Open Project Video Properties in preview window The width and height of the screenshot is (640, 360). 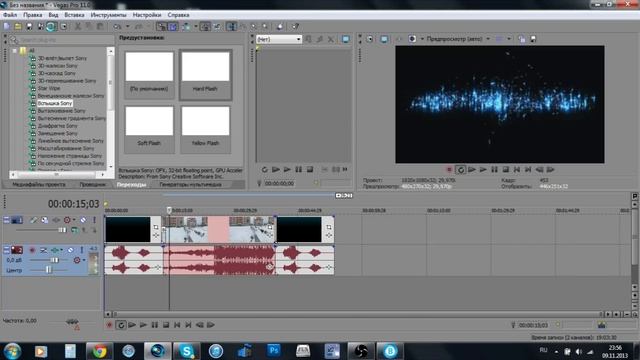(x=369, y=39)
